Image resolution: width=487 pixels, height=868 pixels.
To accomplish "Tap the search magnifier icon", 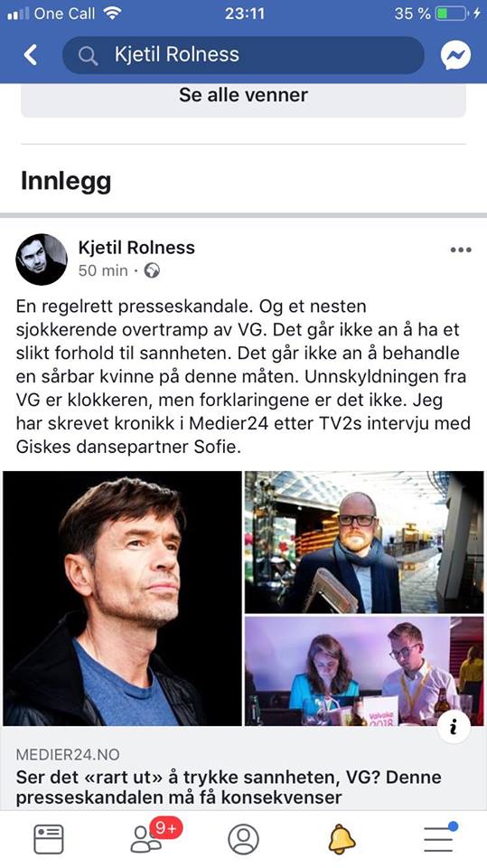I will click(88, 55).
